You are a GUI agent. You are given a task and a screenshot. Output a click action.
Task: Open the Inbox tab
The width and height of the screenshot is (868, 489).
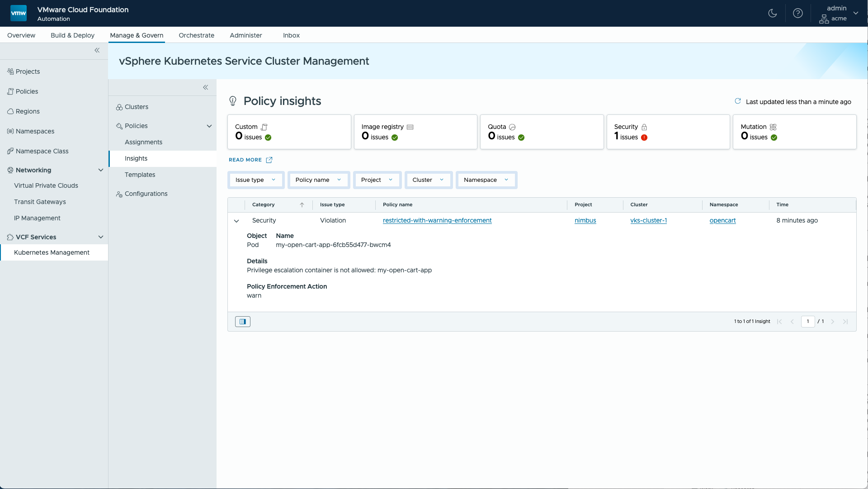click(291, 35)
